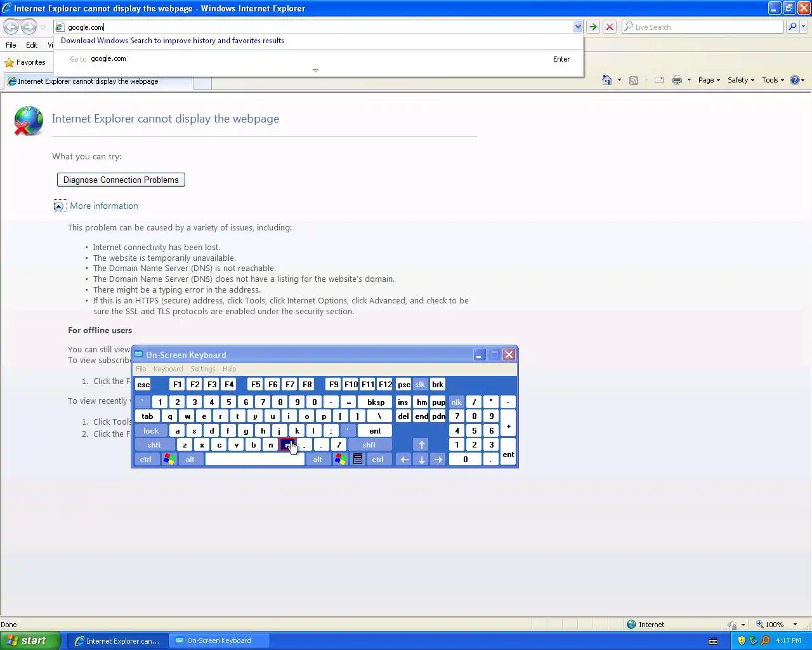
Task: Open the Home page icon in command bar
Action: [607, 80]
